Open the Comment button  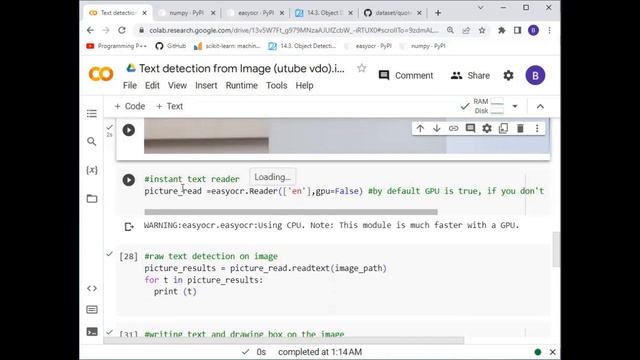point(406,76)
